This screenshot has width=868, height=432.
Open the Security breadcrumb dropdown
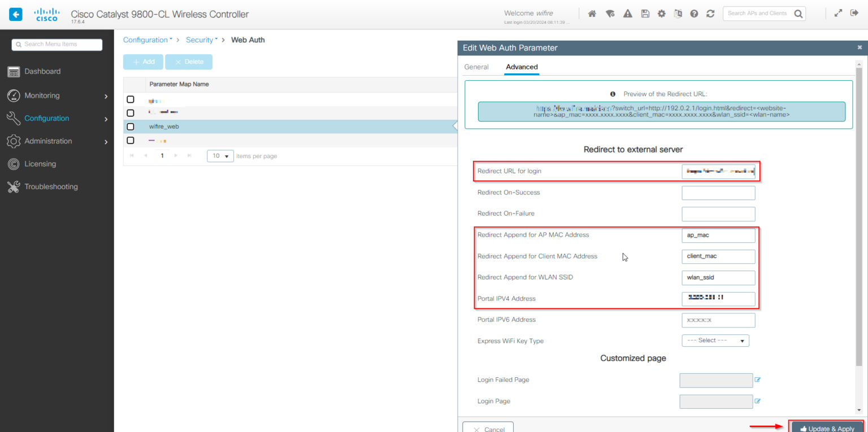tap(202, 40)
